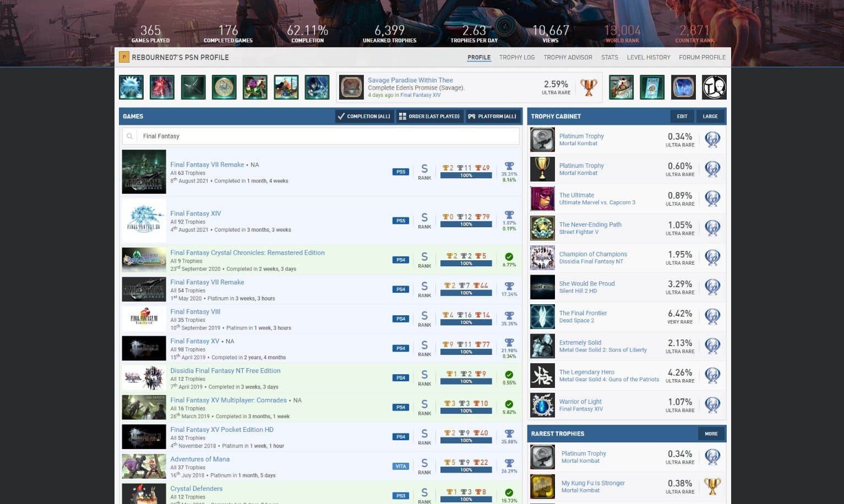The width and height of the screenshot is (844, 504).
Task: Click the green checkmark on FF XV Multiplayer Comrades row
Action: 509,404
